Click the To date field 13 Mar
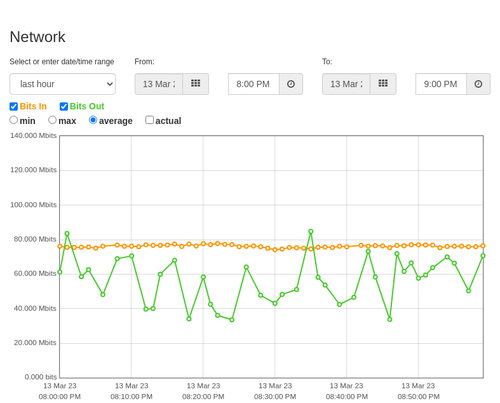500x403 pixels. (x=346, y=84)
